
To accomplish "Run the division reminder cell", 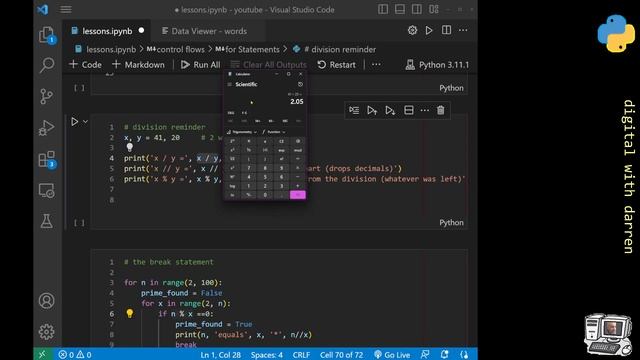I will coord(75,122).
